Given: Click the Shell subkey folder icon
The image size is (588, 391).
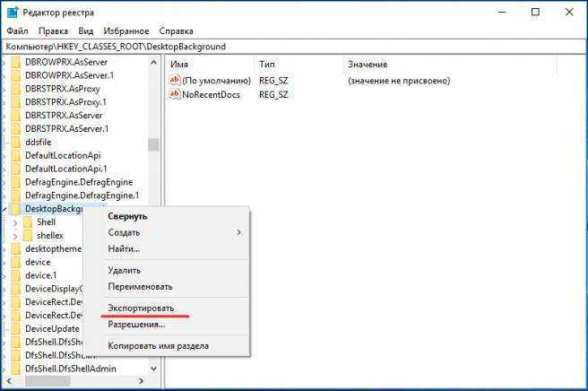Looking at the screenshot, I should (28, 222).
